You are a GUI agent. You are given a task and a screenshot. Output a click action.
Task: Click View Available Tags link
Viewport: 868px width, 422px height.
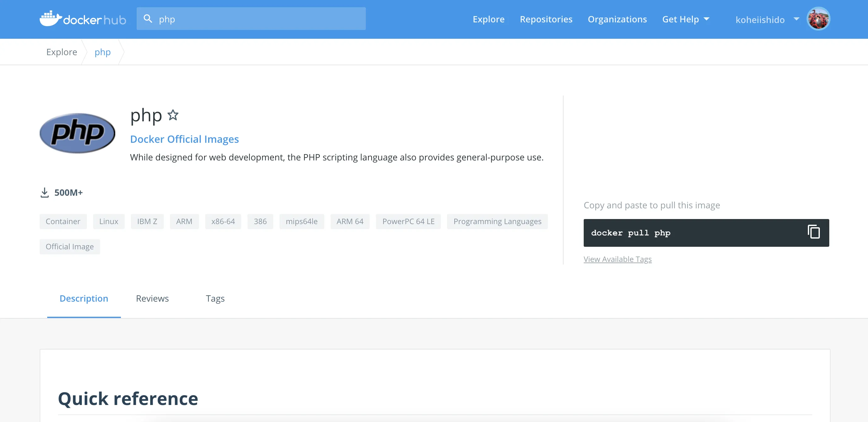pyautogui.click(x=617, y=259)
